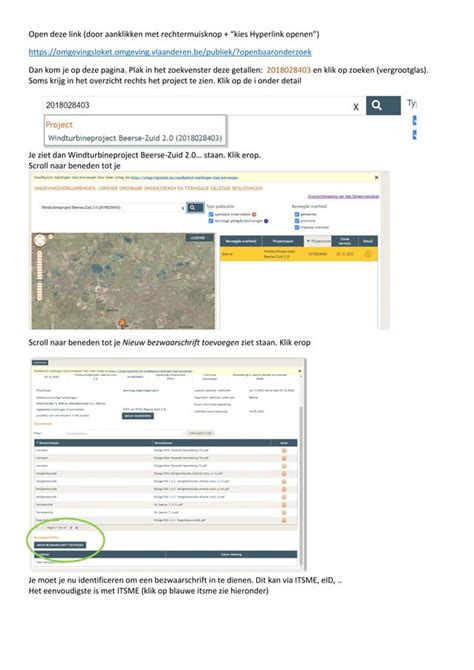Click the round pan compass control on map

40,240
